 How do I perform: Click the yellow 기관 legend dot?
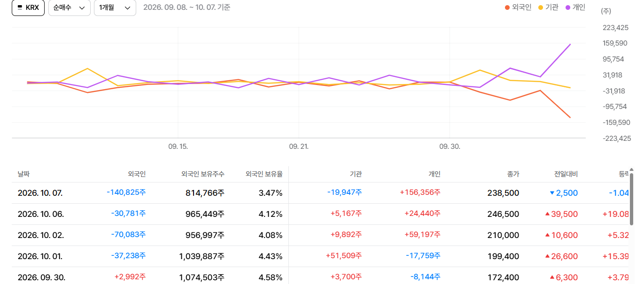point(540,8)
